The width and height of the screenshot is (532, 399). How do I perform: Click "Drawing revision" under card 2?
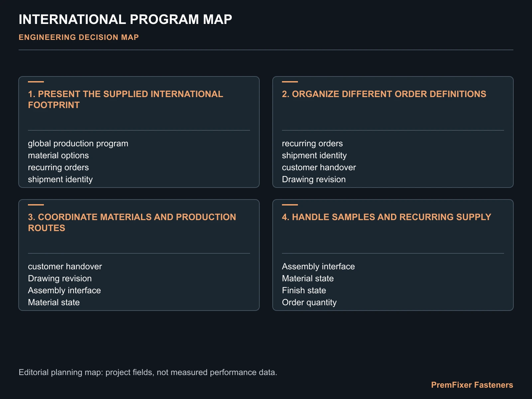coord(314,179)
